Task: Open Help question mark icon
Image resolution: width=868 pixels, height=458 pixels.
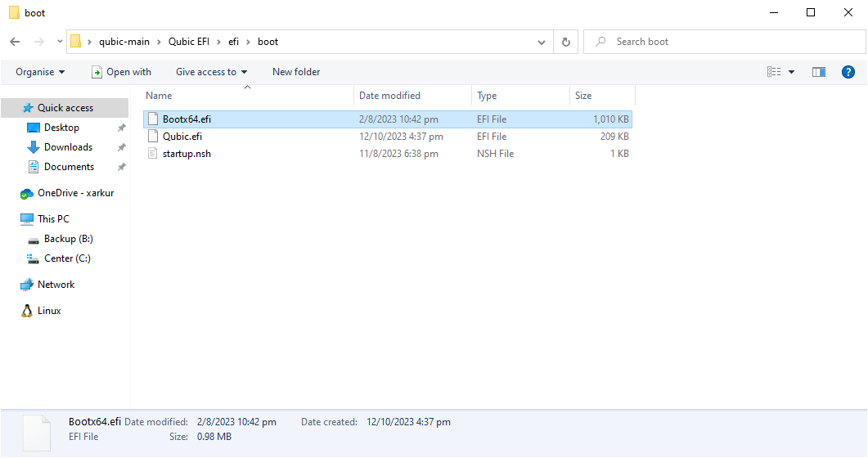Action: [x=848, y=72]
